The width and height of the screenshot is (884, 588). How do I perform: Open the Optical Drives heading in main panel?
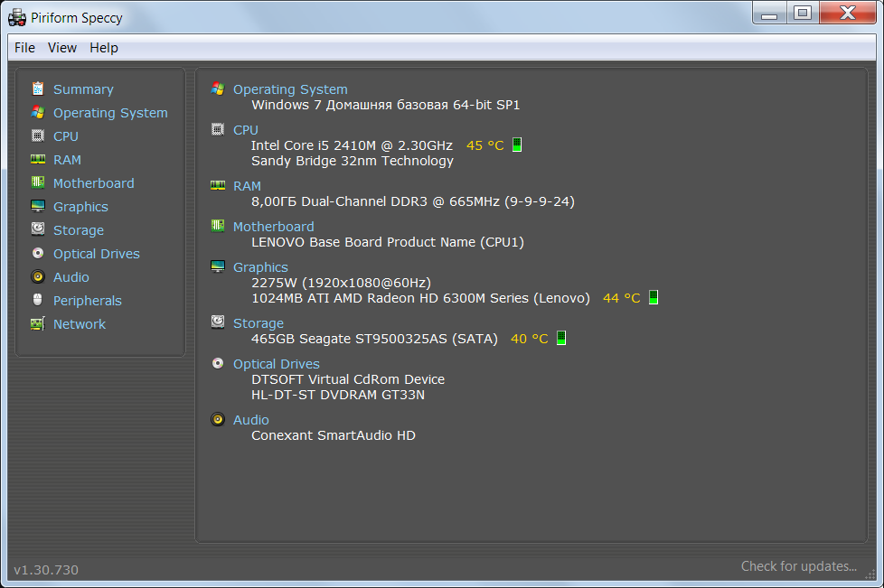[276, 364]
